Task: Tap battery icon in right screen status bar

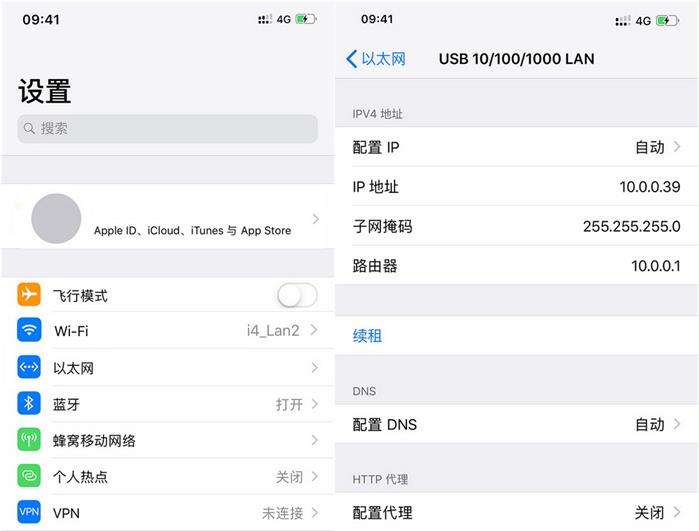Action: (x=667, y=21)
